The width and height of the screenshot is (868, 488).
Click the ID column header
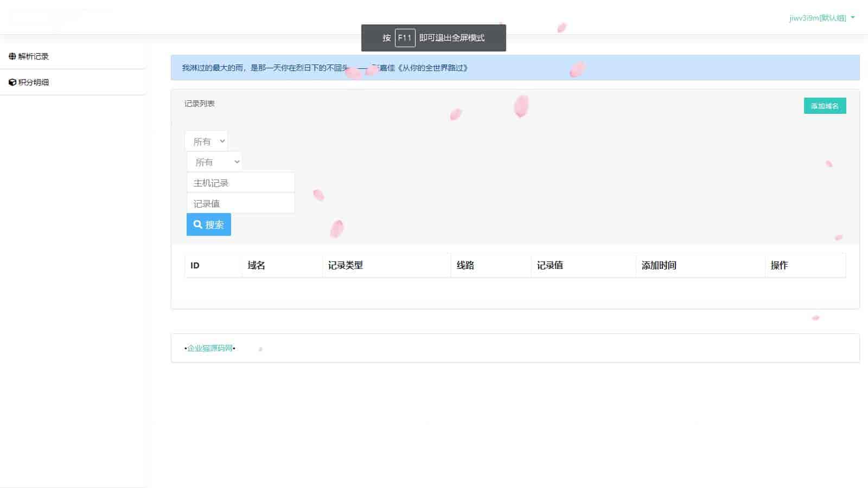click(195, 265)
